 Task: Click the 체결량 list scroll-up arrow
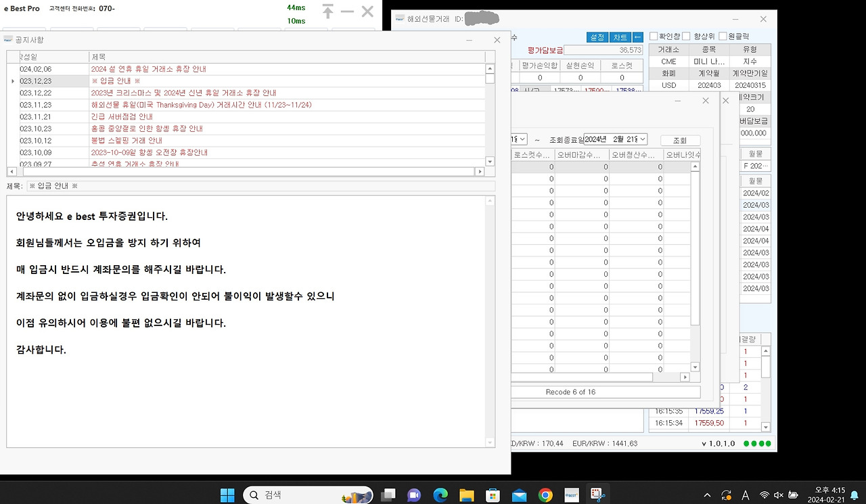(x=766, y=351)
